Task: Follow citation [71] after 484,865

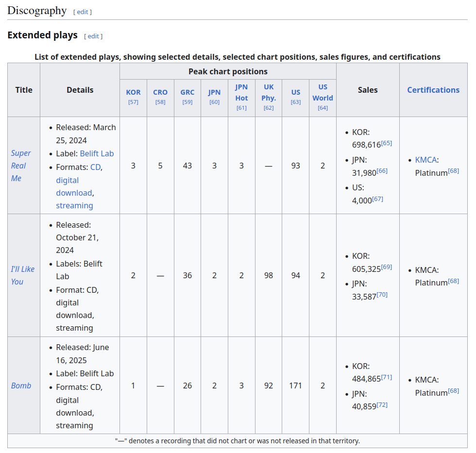Action: tap(387, 377)
